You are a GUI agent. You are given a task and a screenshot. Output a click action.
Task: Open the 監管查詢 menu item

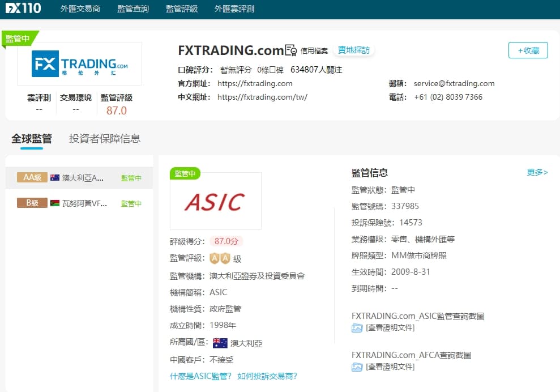(x=132, y=9)
